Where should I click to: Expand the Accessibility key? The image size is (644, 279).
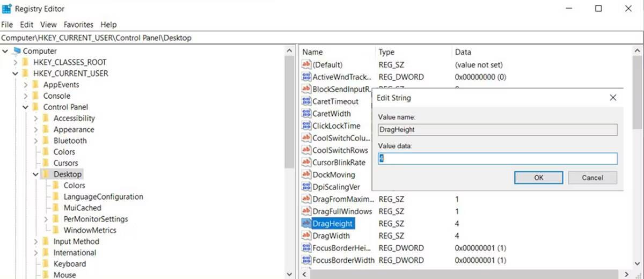click(x=36, y=119)
